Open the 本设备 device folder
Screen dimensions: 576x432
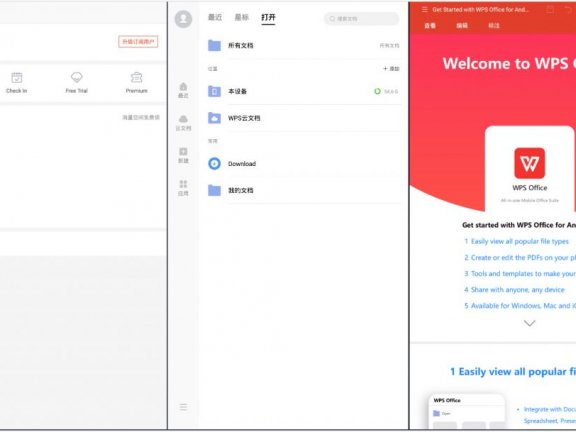point(304,91)
